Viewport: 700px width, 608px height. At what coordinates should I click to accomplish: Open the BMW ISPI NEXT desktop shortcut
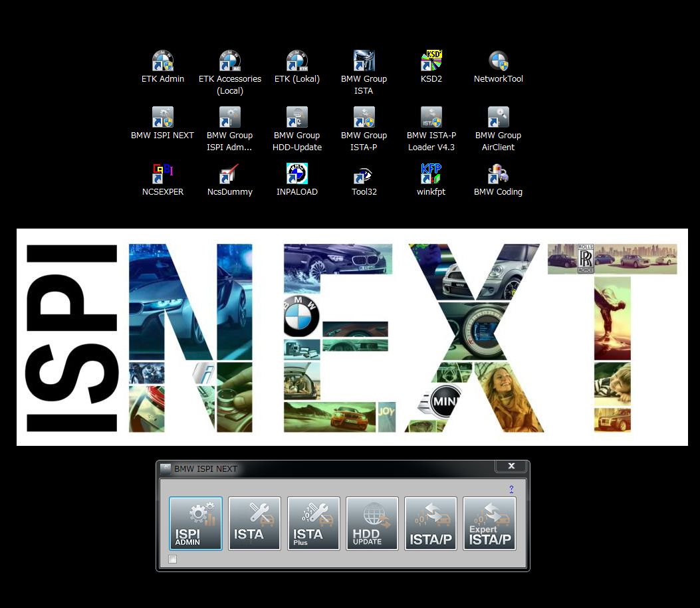pyautogui.click(x=162, y=124)
